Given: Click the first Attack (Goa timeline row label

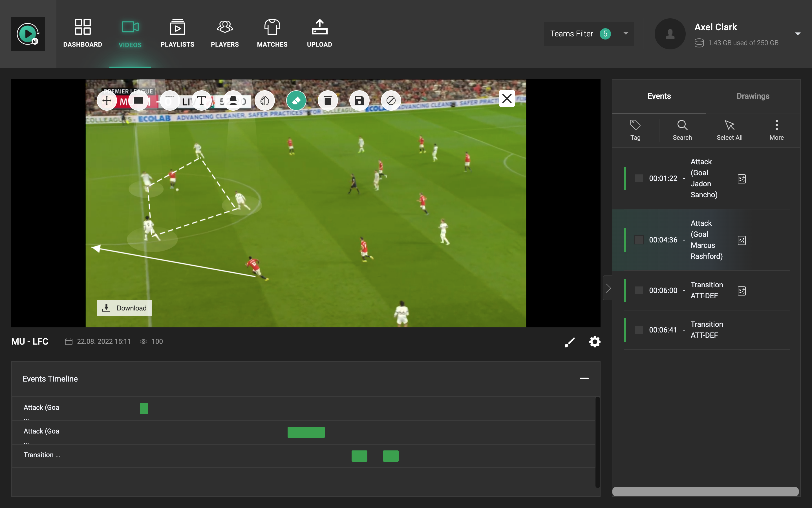Looking at the screenshot, I should 41,407.
